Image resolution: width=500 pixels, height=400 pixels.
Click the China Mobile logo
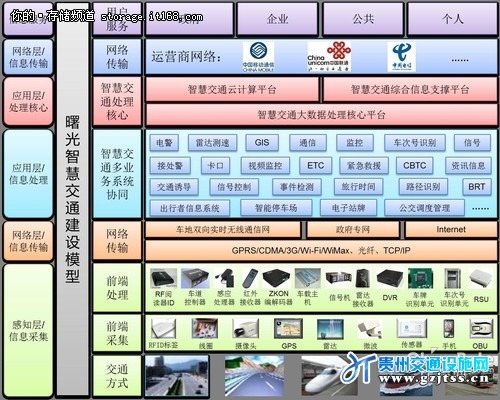(258, 57)
